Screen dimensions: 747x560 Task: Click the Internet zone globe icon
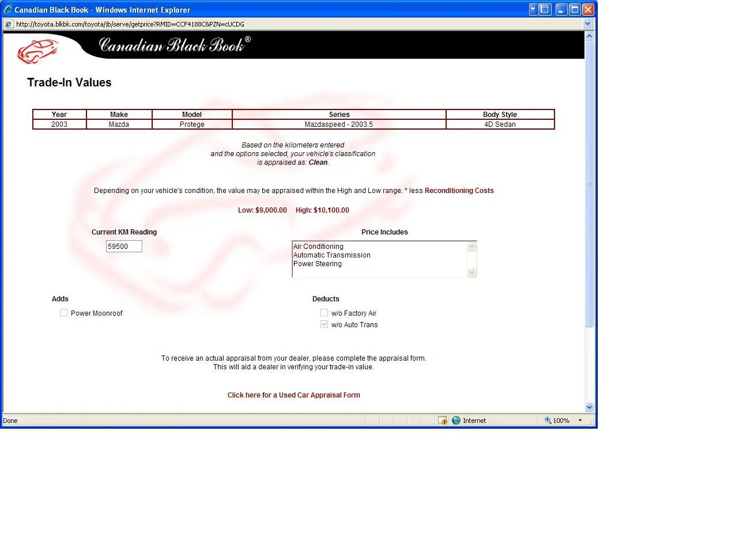456,421
